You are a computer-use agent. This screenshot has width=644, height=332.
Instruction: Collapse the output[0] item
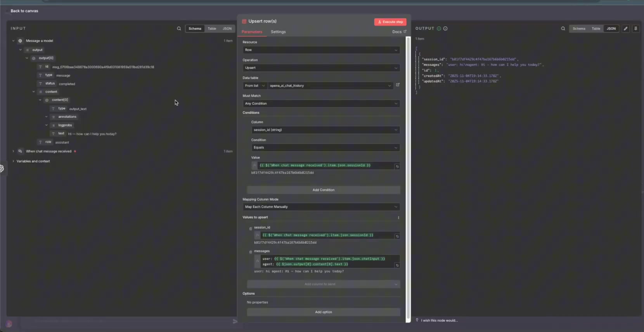[x=27, y=58]
